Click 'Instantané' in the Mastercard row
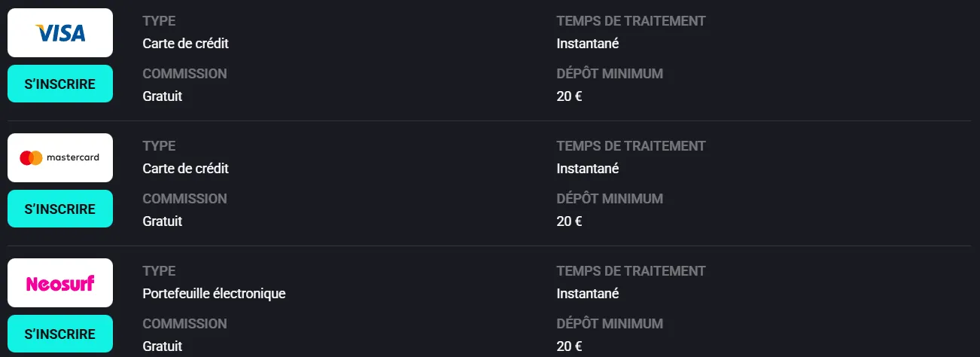The height and width of the screenshot is (357, 980). pyautogui.click(x=587, y=169)
